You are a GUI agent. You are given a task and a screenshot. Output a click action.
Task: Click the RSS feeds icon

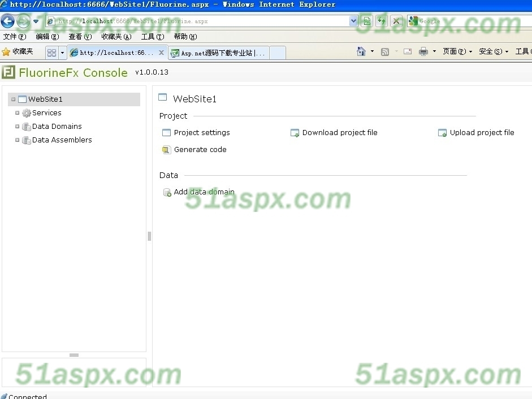(385, 51)
